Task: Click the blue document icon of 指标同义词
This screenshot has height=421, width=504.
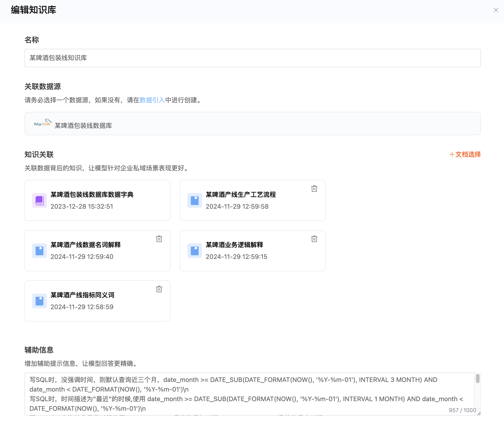Action: click(x=39, y=301)
